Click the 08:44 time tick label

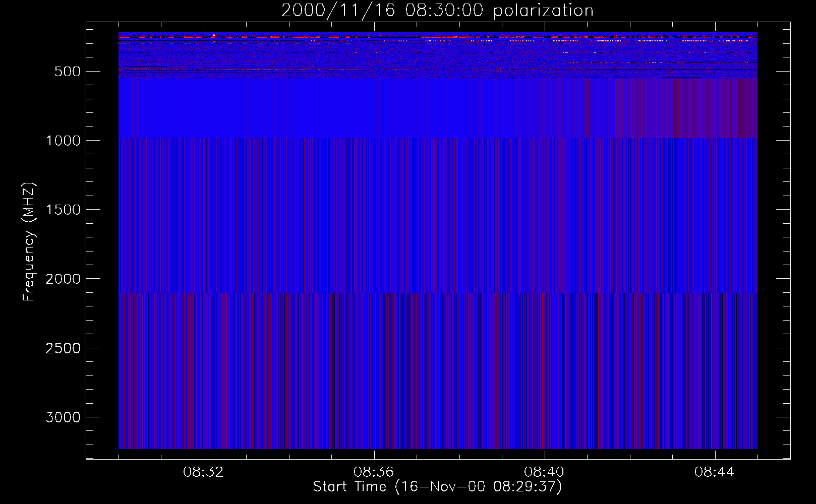point(715,472)
